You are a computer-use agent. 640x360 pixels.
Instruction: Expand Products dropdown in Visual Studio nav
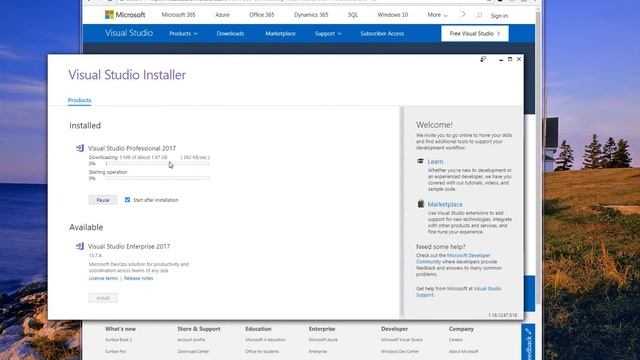pyautogui.click(x=183, y=33)
